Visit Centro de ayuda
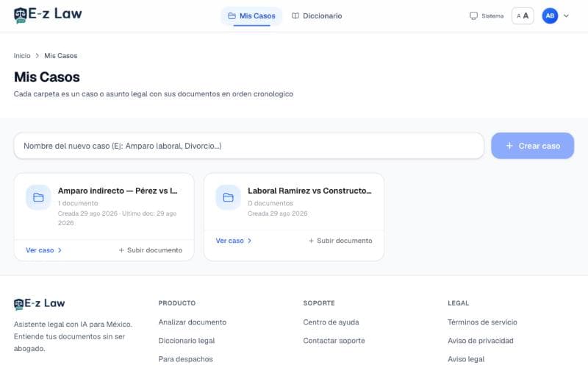The width and height of the screenshot is (588, 368). (x=331, y=322)
